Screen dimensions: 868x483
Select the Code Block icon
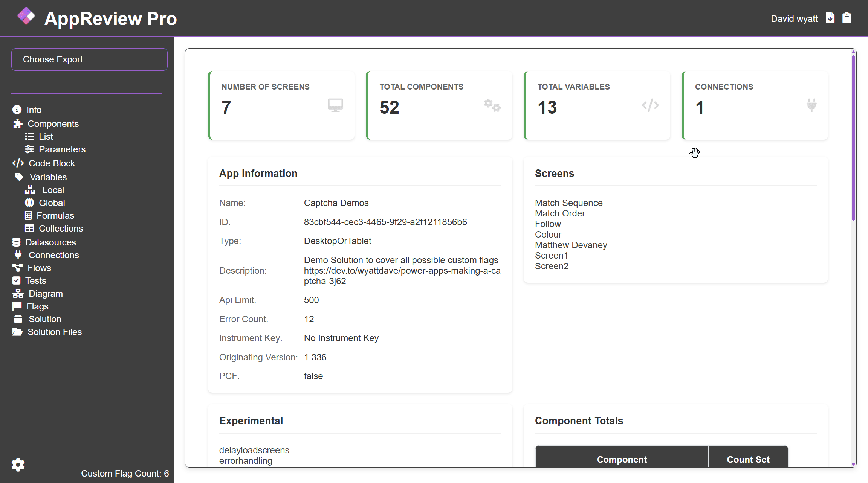point(17,163)
